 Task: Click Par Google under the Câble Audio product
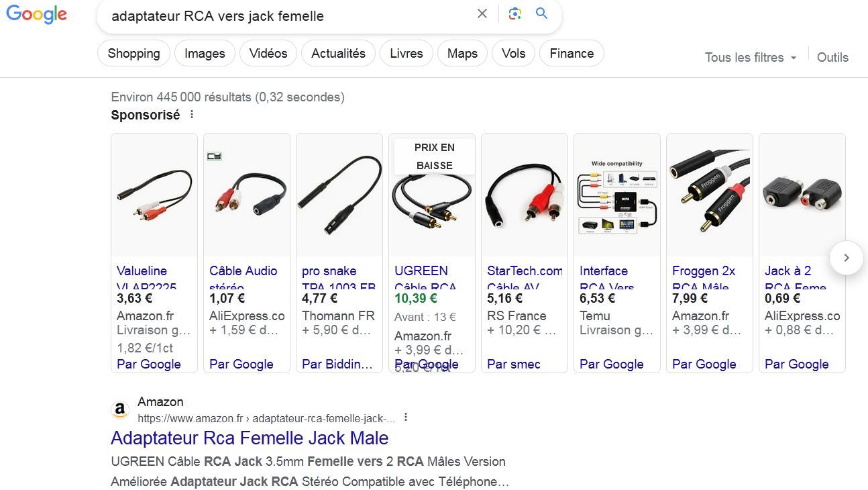point(241,364)
